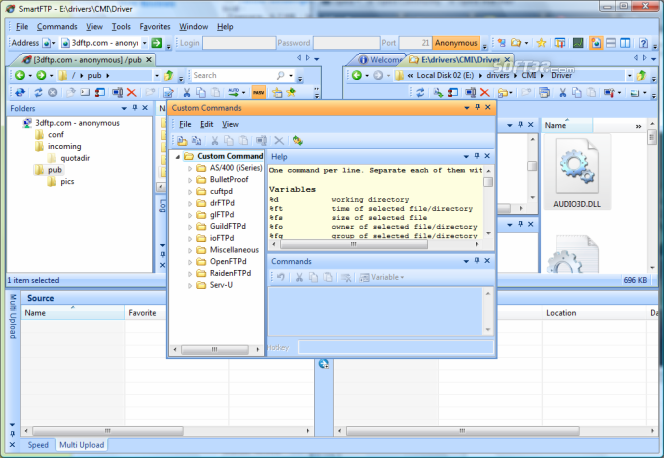Open the Favorites menu

point(155,27)
